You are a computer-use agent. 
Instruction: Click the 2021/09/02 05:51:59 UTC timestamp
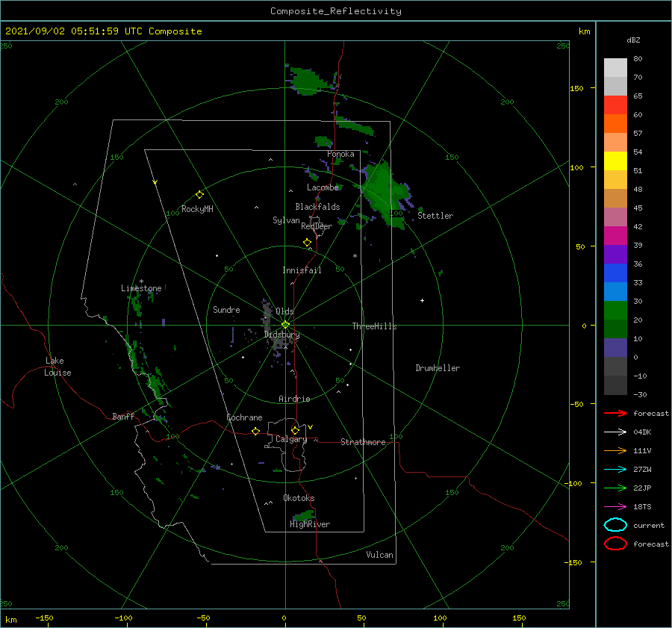[103, 31]
